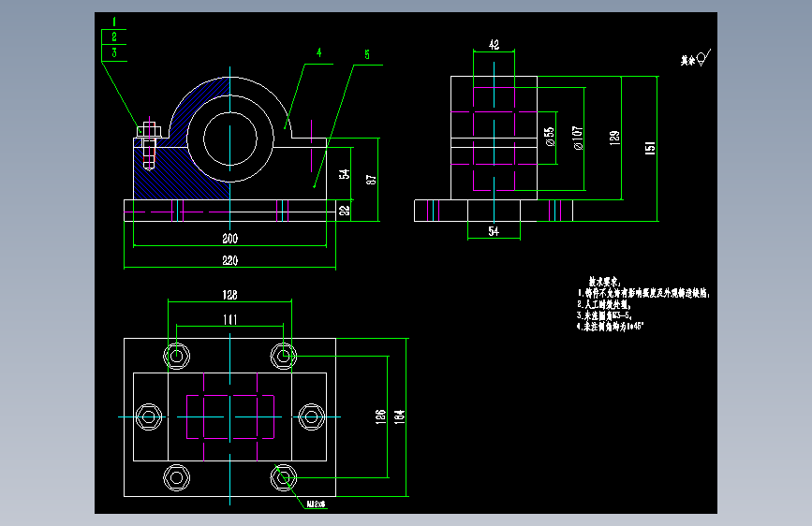Select the 164 dimension beside the top view
This screenshot has width=812, height=526.
click(399, 417)
